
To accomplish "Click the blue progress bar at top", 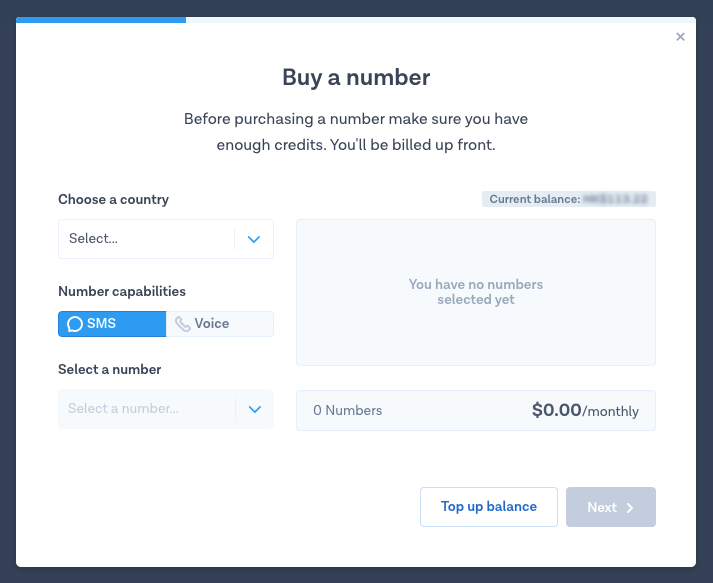I will [101, 19].
